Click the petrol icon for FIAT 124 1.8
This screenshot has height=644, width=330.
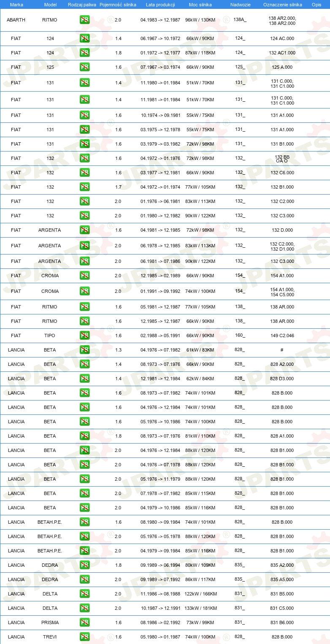(85, 53)
